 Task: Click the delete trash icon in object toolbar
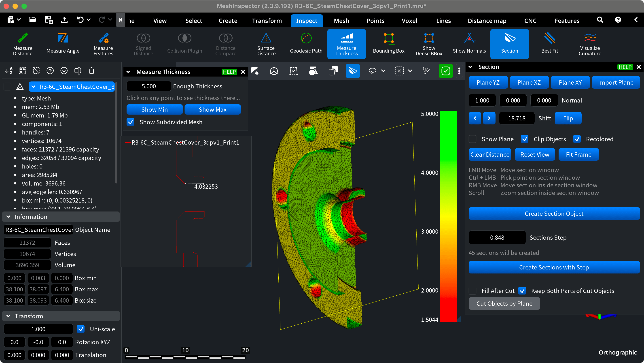pyautogui.click(x=91, y=71)
